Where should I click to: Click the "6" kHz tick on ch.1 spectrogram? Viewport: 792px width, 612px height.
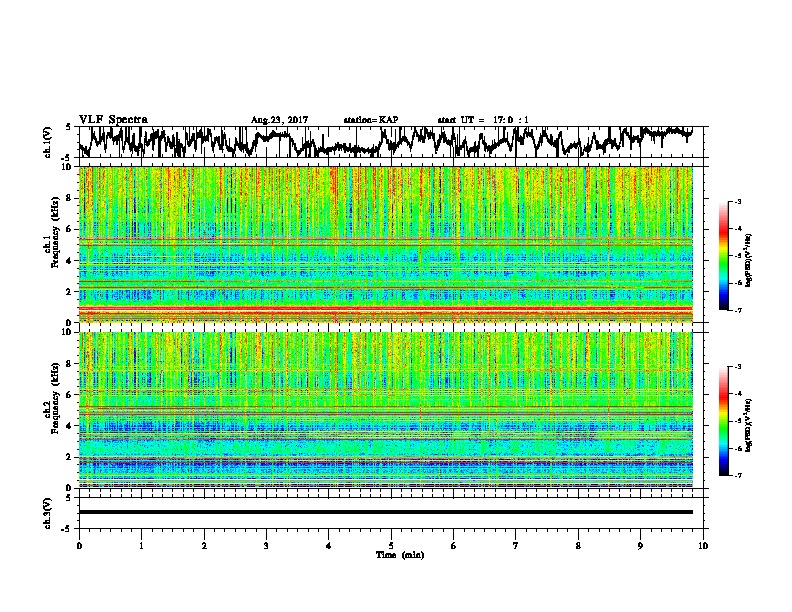(70, 230)
